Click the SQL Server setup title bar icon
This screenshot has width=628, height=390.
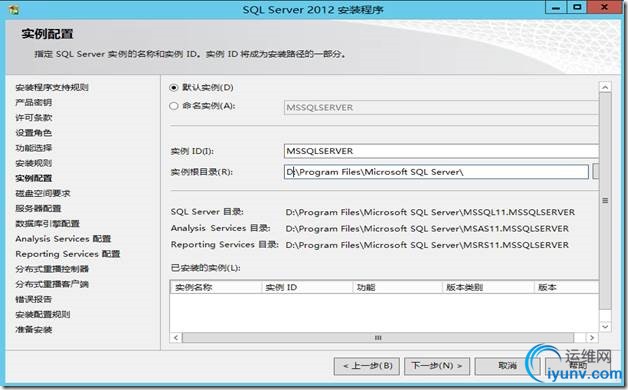(13, 9)
